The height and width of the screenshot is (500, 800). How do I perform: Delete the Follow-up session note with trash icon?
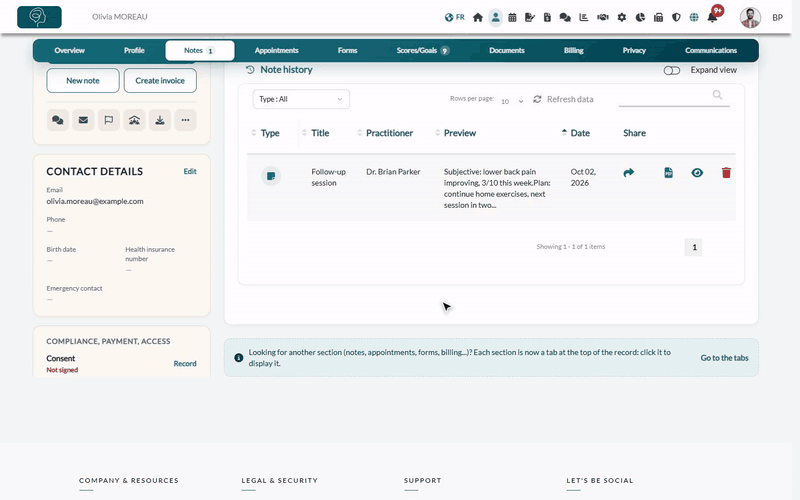(x=726, y=173)
